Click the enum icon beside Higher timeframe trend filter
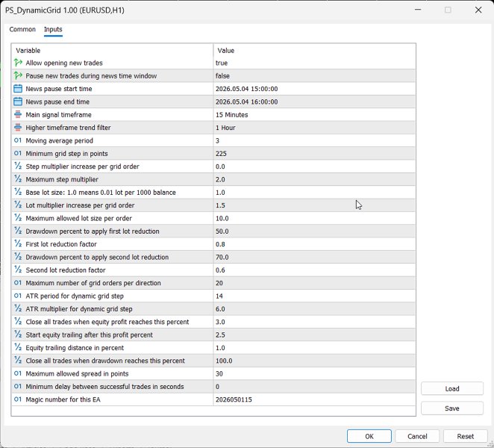This screenshot has width=494, height=448. [18, 128]
